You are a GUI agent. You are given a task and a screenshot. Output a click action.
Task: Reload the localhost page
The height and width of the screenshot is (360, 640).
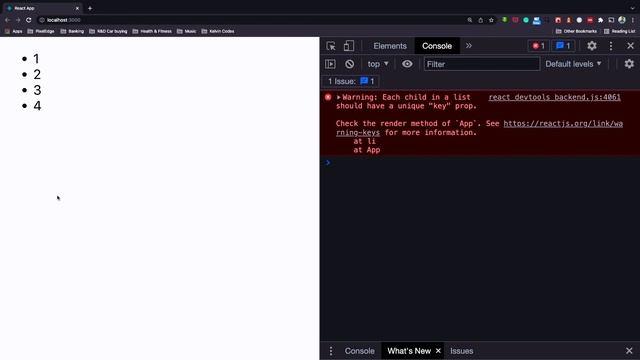(29, 20)
